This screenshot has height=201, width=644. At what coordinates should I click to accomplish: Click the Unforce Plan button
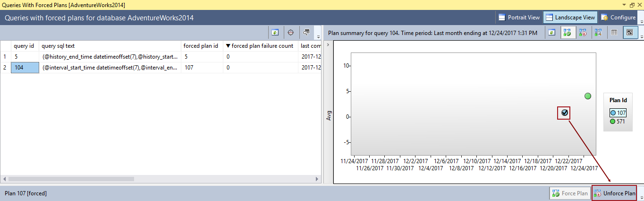tap(614, 193)
